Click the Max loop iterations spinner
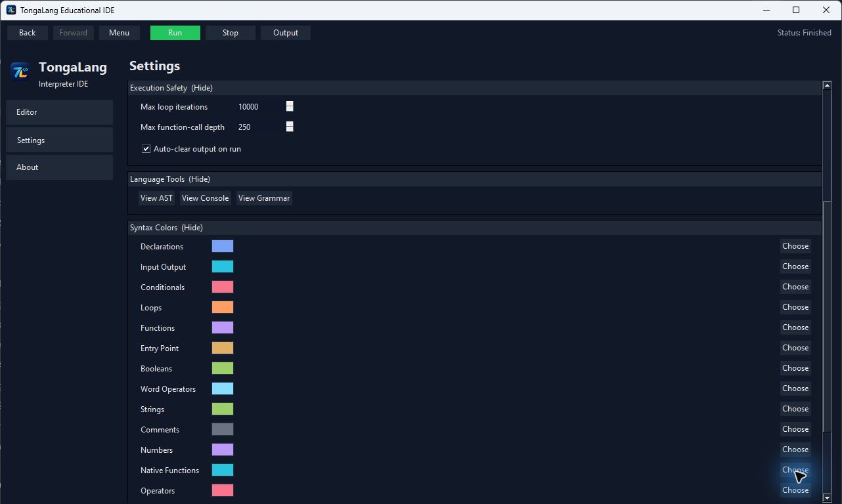The image size is (842, 504). [x=290, y=107]
